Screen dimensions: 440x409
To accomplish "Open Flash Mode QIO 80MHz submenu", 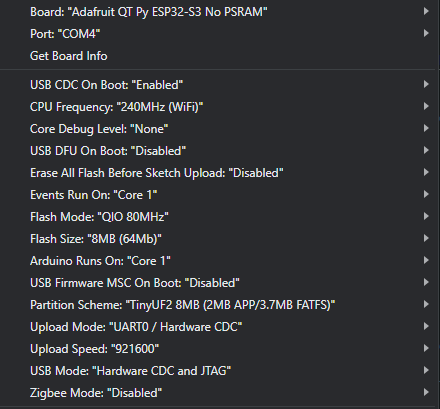I will point(218,217).
